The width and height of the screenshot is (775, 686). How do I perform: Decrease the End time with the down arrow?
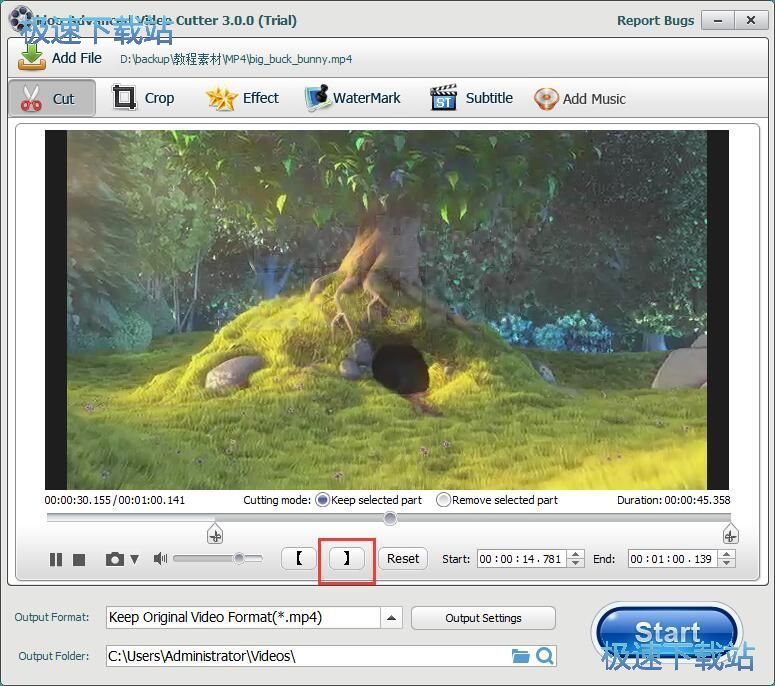(x=727, y=563)
